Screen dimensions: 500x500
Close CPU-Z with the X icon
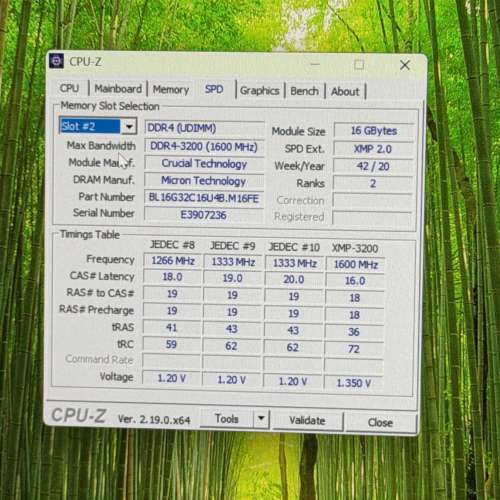point(405,65)
